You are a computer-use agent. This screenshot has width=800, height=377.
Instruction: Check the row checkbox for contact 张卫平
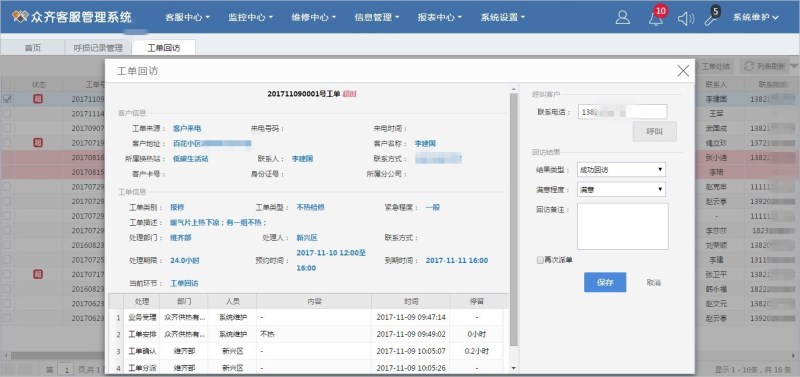pos(7,274)
